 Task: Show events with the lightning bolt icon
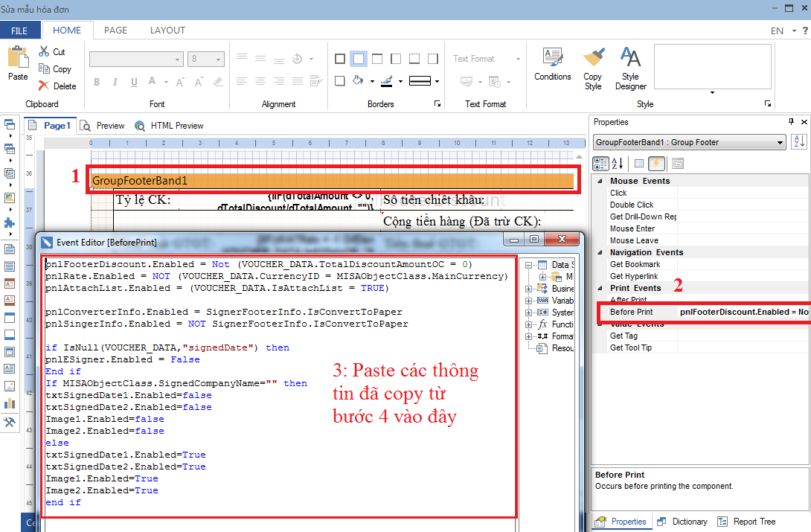656,164
